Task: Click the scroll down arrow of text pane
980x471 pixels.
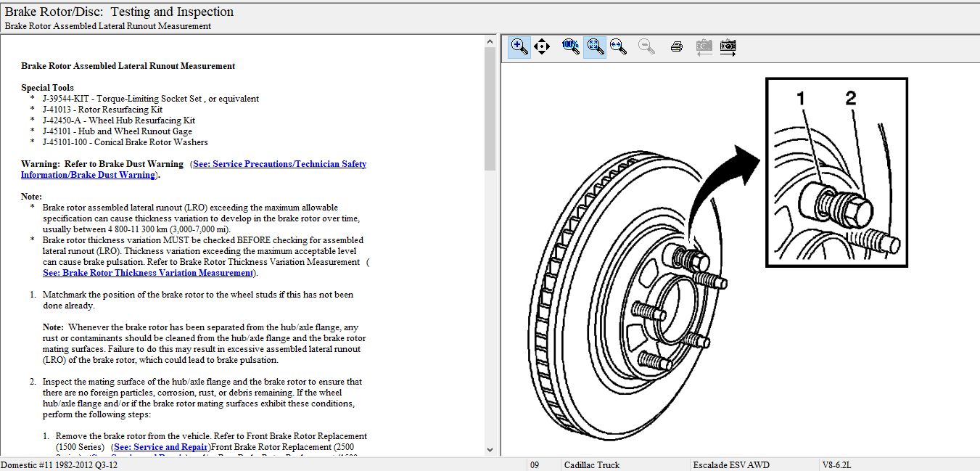Action: (490, 450)
